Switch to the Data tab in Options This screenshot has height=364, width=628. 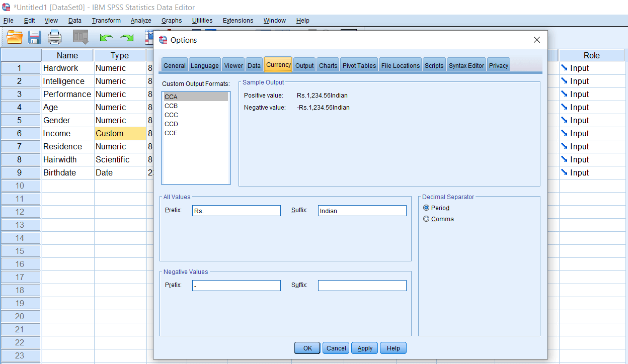click(x=254, y=65)
